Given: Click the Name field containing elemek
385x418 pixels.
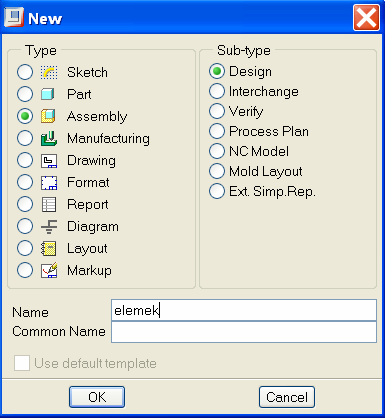Looking at the screenshot, I should pos(244,310).
